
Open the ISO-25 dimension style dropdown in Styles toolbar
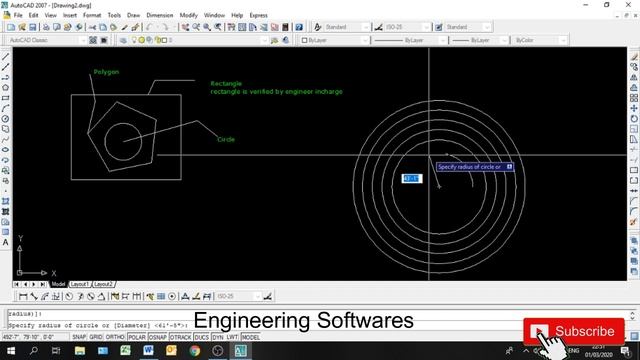(426, 27)
